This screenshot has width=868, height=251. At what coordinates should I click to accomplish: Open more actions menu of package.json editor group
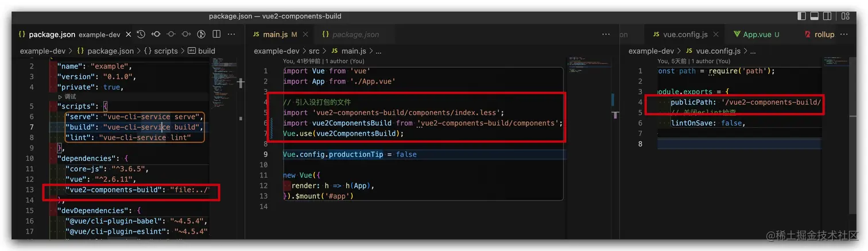(x=232, y=34)
